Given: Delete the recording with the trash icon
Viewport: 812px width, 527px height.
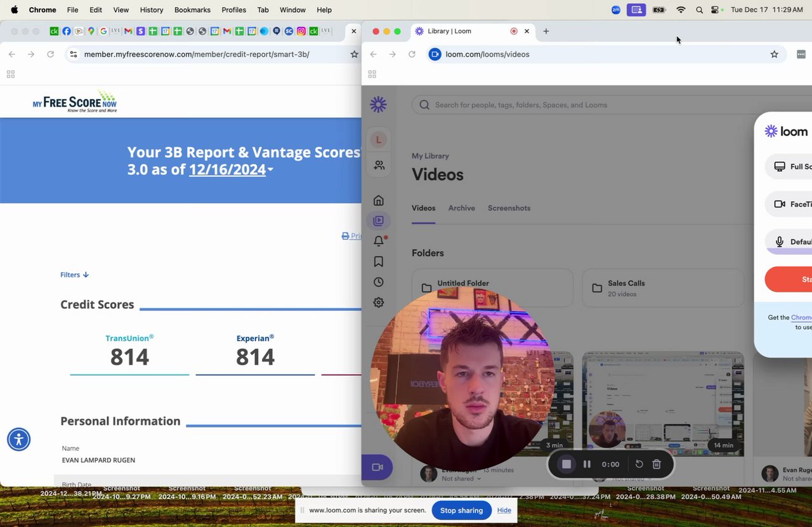Looking at the screenshot, I should (x=657, y=464).
